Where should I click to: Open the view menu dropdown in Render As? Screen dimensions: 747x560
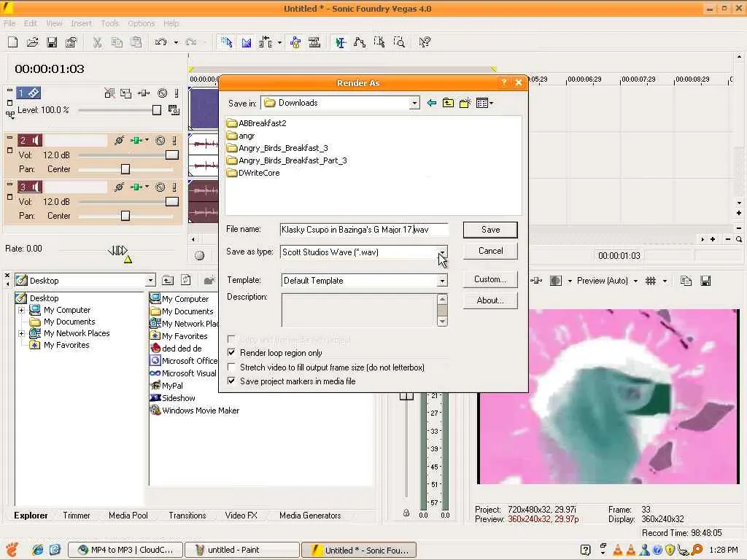click(485, 103)
